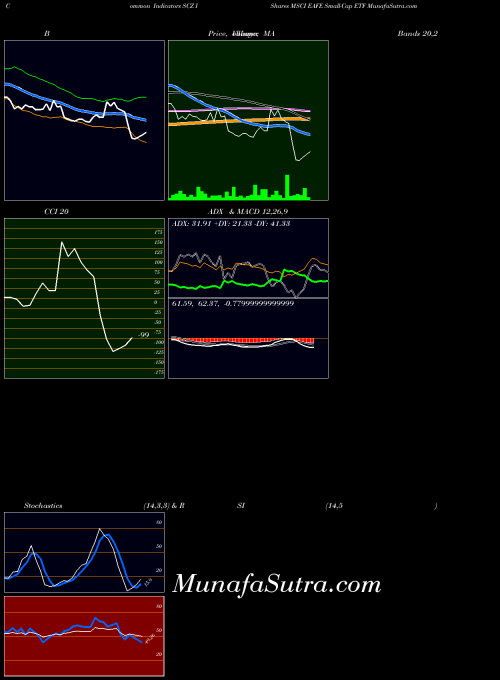Click the MACD values "61.59, 62.37" readout
The width and height of the screenshot is (500, 680).
tap(196, 304)
